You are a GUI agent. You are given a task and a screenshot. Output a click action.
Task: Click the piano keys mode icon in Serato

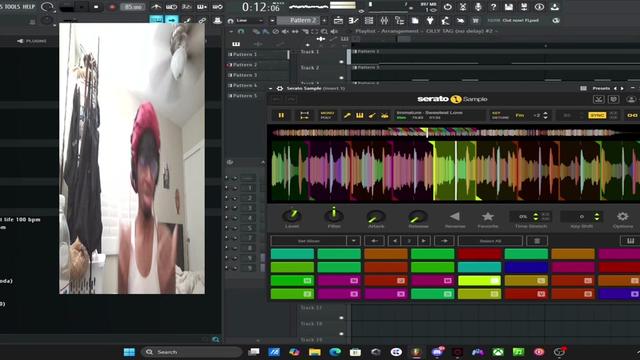[x=360, y=116]
